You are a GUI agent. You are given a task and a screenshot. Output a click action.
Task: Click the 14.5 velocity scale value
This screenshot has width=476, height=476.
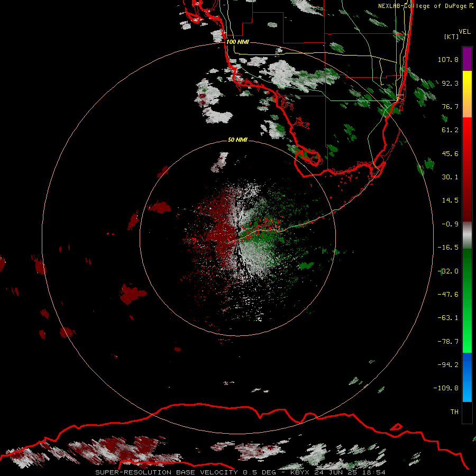450,200
